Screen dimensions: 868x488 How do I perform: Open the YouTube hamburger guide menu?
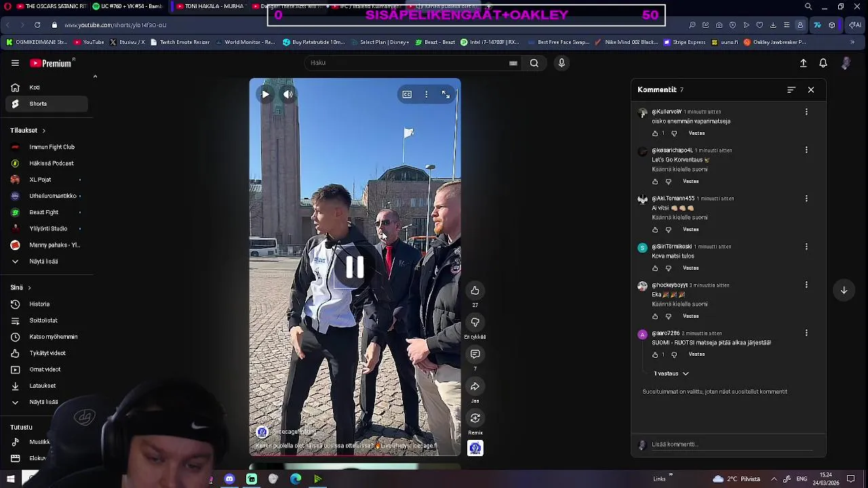pos(15,63)
